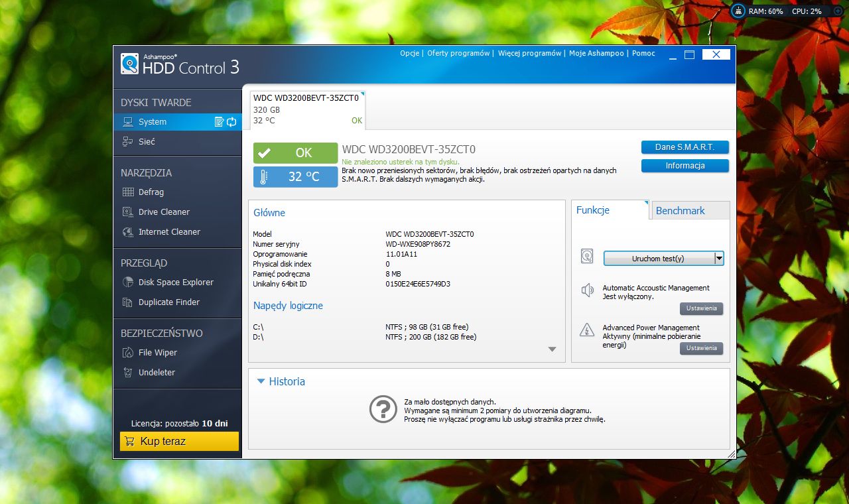The image size is (849, 504).
Task: Click the Dane S.M.A.R.T. button
Action: click(x=685, y=147)
